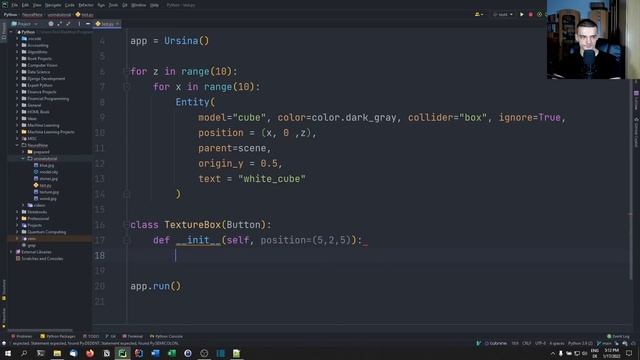Open the View menu

tap(37, 5)
